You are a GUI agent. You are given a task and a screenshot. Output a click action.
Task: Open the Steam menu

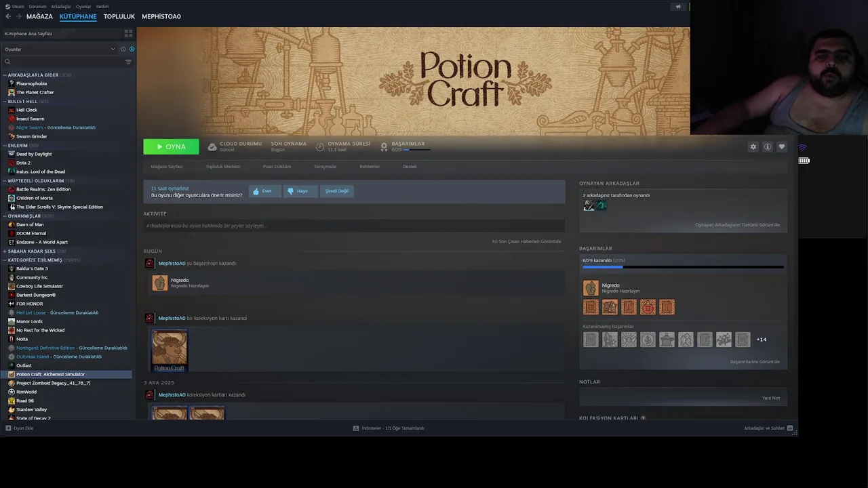[x=15, y=7]
